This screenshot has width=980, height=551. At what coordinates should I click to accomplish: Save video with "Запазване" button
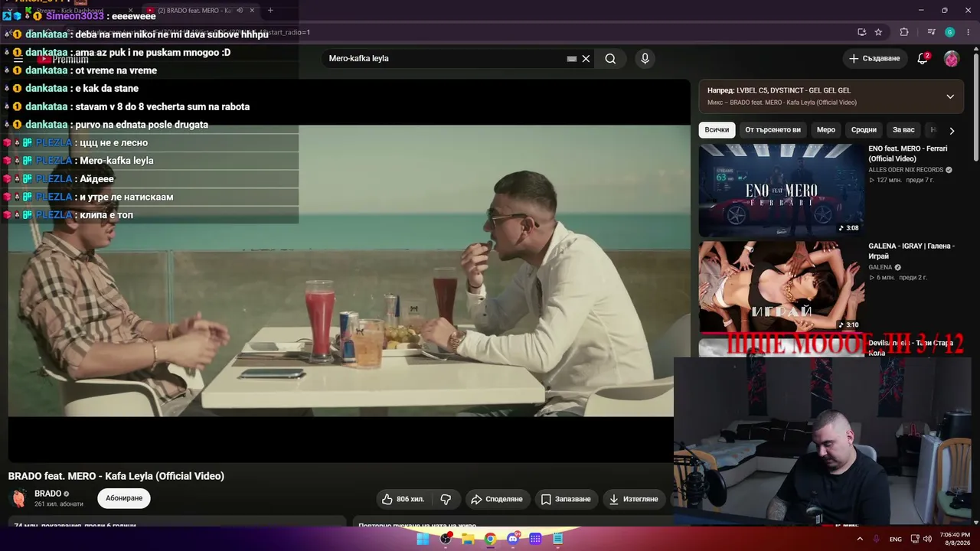(x=566, y=499)
